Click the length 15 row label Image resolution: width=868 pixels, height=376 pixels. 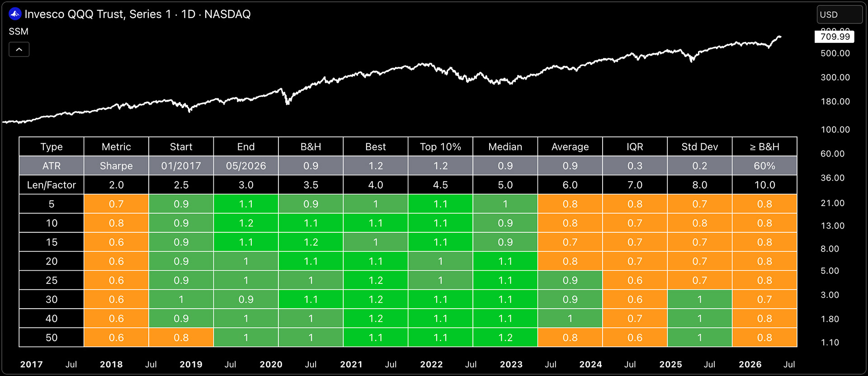click(52, 242)
